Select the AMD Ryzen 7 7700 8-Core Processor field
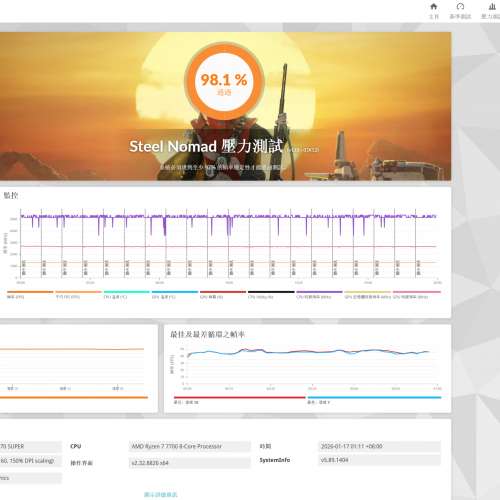 [x=190, y=446]
